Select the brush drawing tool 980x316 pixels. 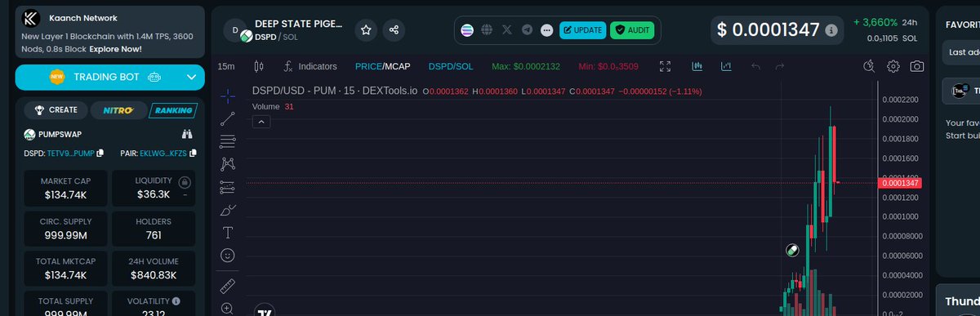228,210
